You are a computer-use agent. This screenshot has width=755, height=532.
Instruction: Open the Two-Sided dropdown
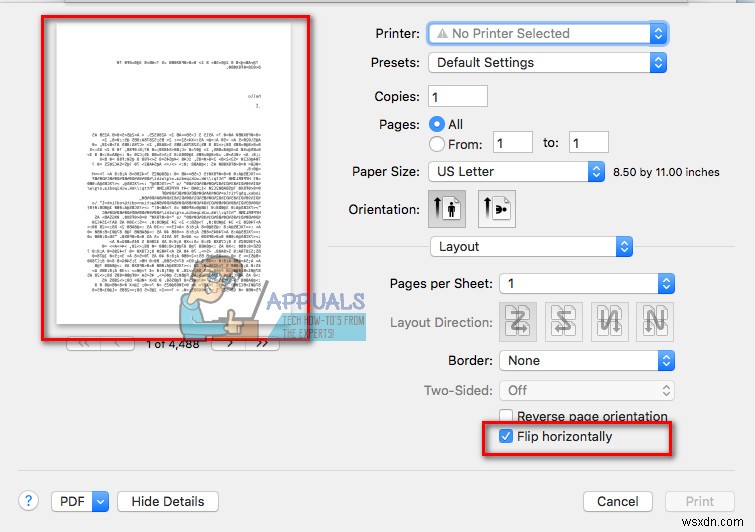pos(587,390)
